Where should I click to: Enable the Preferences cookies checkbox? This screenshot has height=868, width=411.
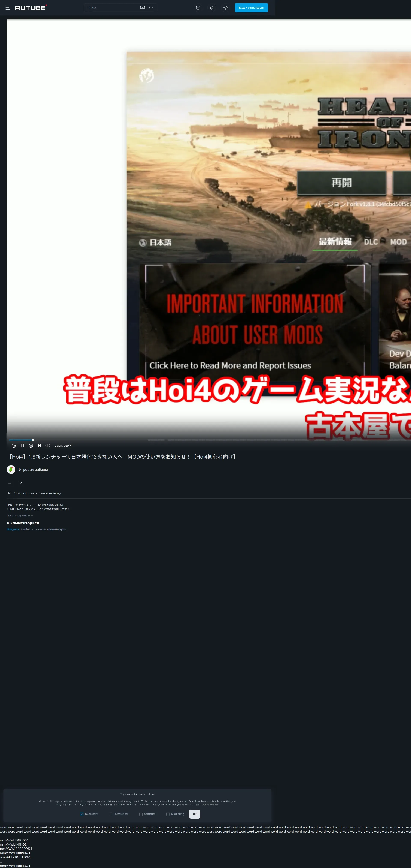click(110, 814)
